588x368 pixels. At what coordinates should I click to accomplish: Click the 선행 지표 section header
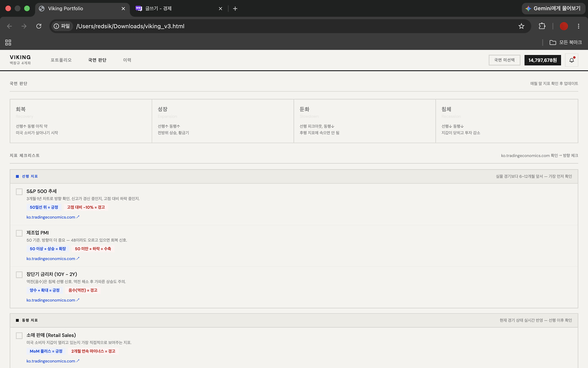pyautogui.click(x=294, y=176)
